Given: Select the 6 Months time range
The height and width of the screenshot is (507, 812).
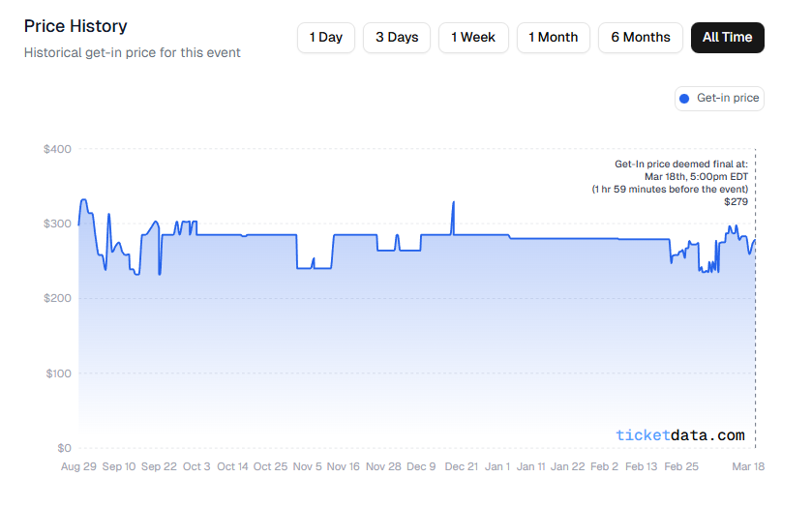Looking at the screenshot, I should pos(640,38).
